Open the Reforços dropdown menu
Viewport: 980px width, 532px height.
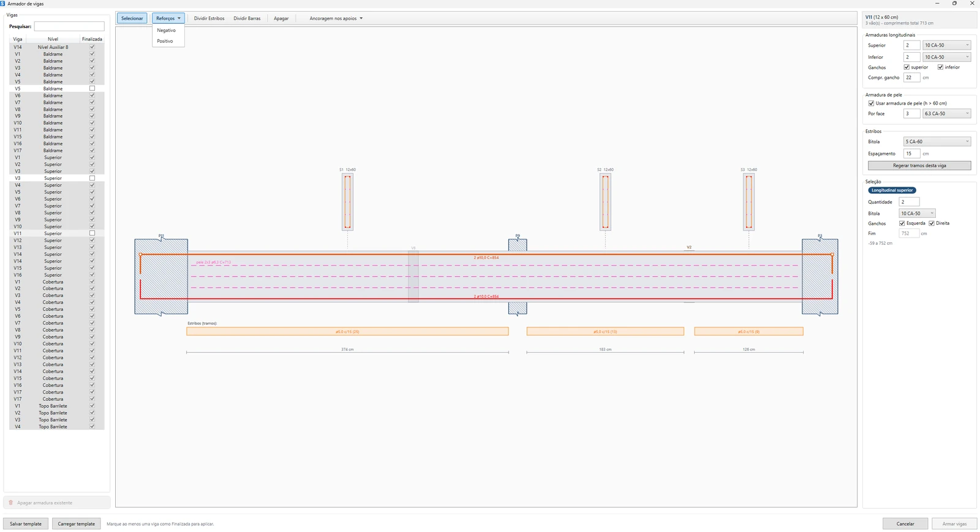click(168, 18)
